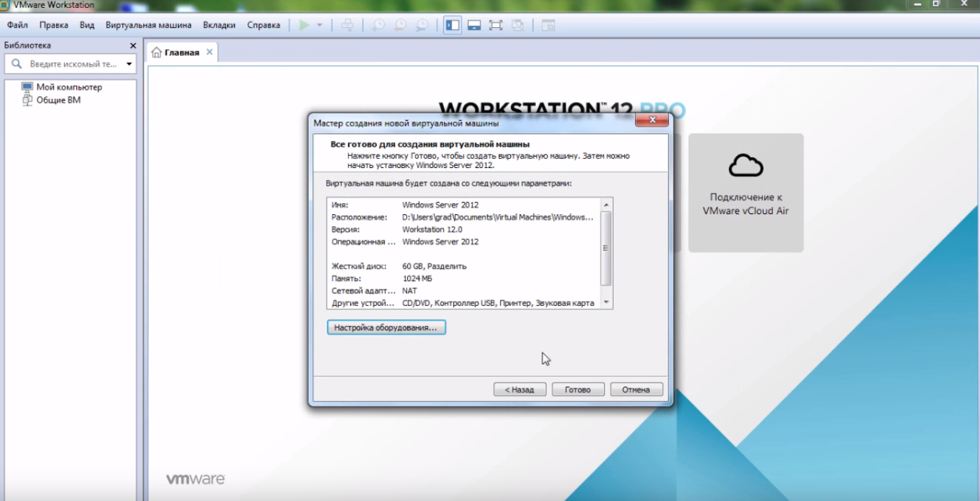Switch to the Главная tab
This screenshot has height=501, width=980.
182,52
